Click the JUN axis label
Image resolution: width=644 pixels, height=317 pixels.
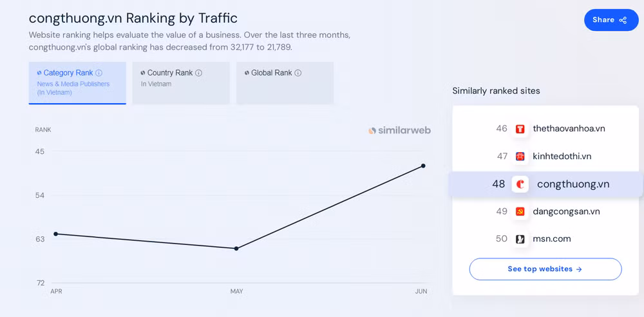(x=421, y=291)
